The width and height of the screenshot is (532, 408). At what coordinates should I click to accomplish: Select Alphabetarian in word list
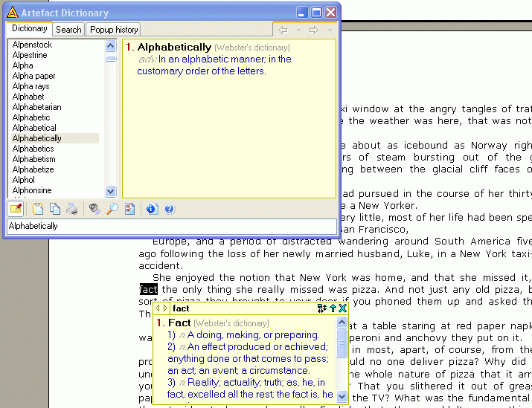point(37,107)
